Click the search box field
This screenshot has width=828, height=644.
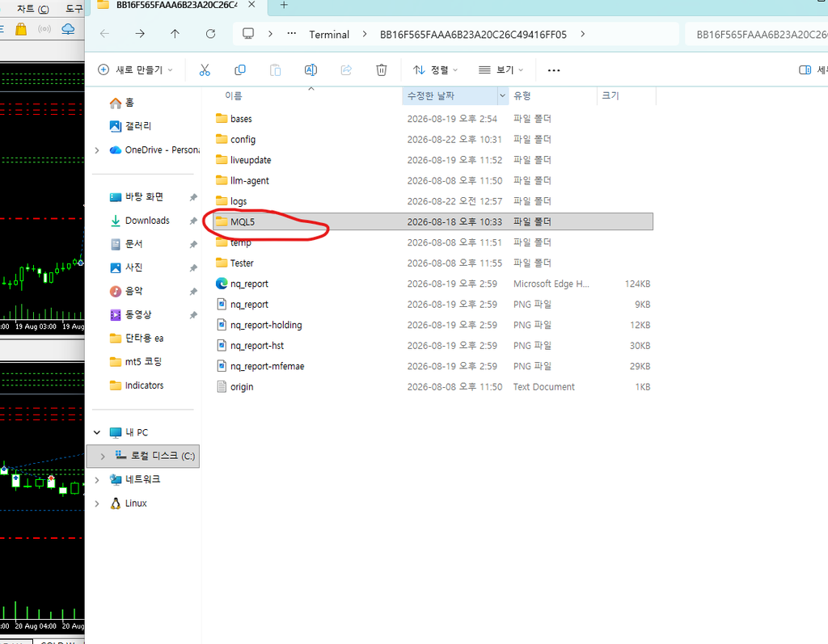(x=756, y=34)
